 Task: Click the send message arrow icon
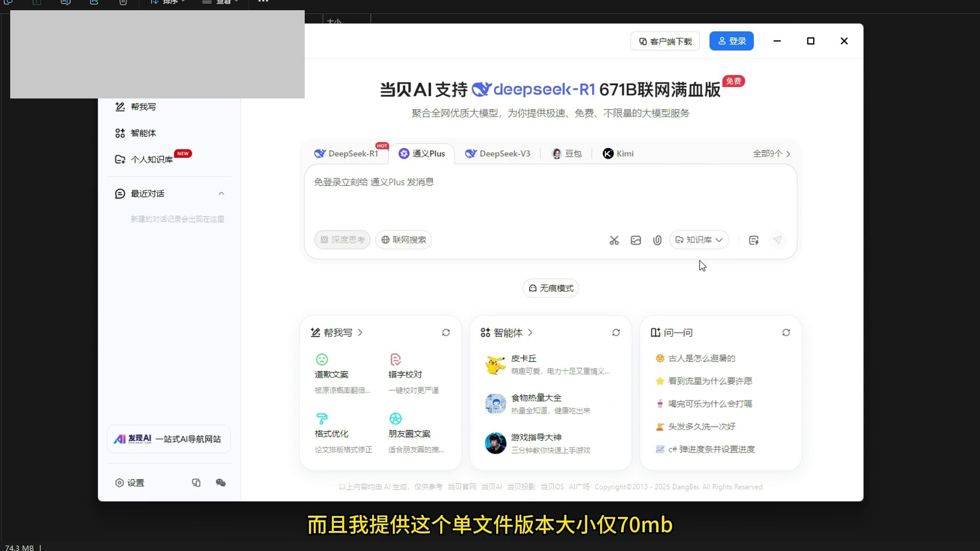(777, 240)
